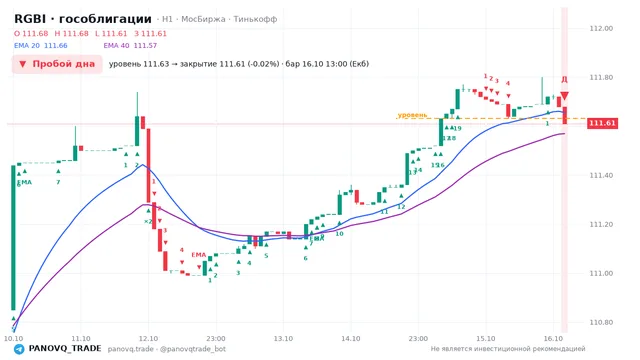Click the EMA 40 111.57 legend entry
The image size is (640, 360).
point(130,46)
